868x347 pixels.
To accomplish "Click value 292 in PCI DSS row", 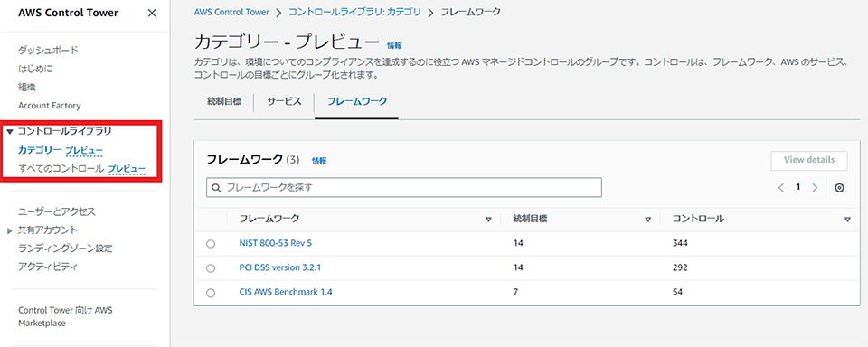I will click(x=680, y=267).
